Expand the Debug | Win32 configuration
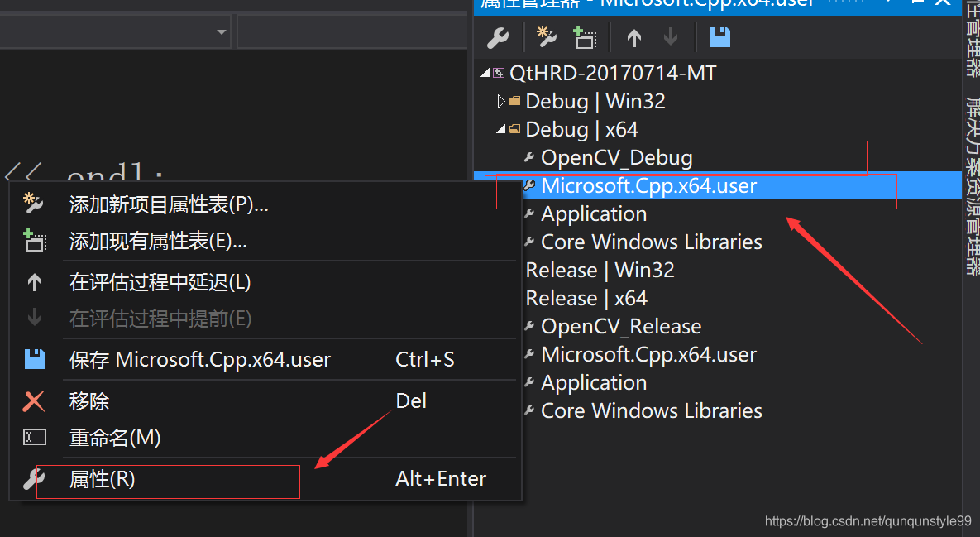 pos(500,101)
